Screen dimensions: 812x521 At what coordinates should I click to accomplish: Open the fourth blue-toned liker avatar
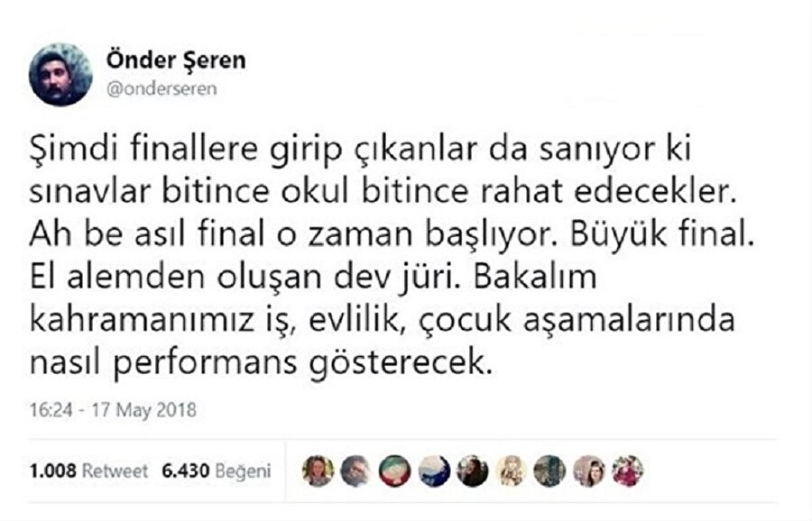(432, 468)
